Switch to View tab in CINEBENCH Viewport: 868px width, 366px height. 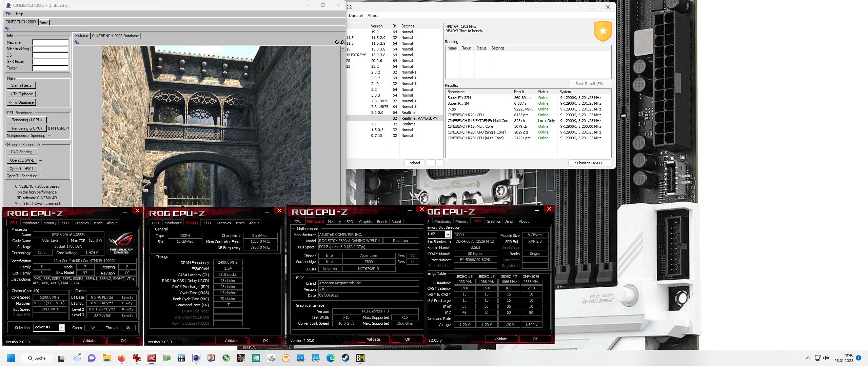click(x=44, y=22)
